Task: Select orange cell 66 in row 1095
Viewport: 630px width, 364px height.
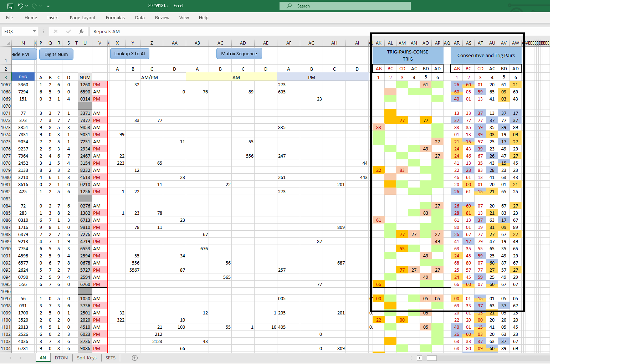Action: pyautogui.click(x=379, y=284)
